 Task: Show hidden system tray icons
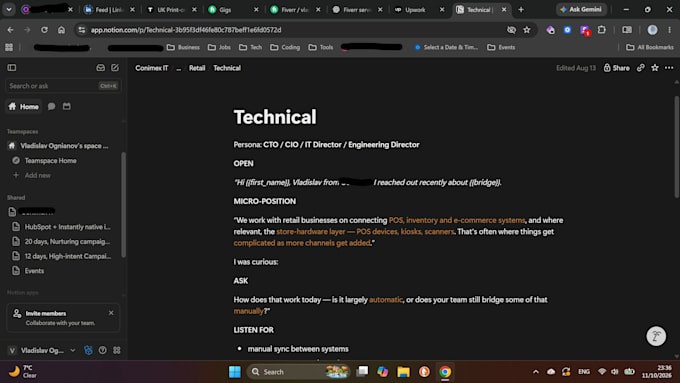click(536, 372)
